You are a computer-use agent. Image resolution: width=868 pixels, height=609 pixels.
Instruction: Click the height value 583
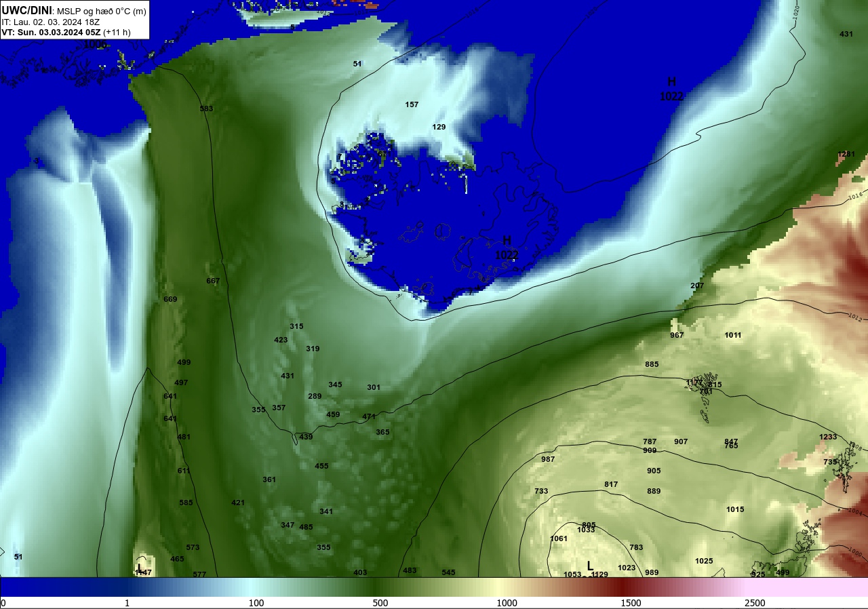(x=206, y=109)
